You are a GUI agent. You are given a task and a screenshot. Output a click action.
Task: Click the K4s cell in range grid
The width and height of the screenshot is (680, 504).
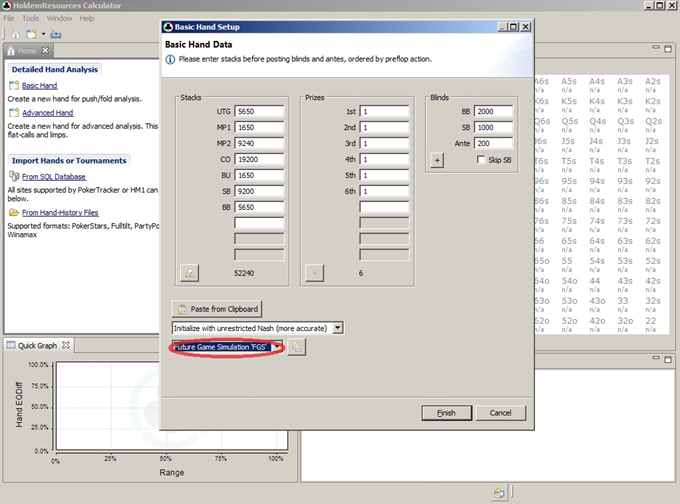[x=597, y=105]
